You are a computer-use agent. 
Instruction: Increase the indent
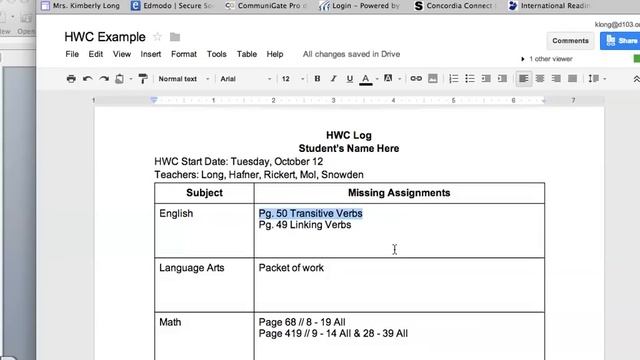(502, 79)
